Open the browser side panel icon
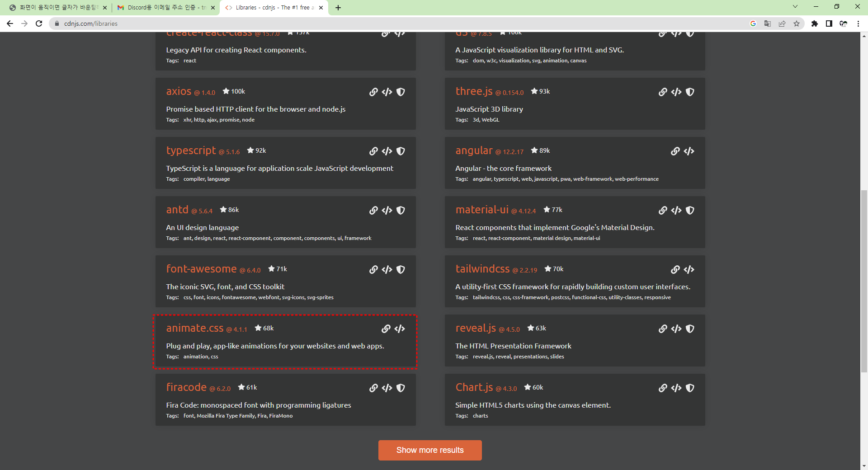The image size is (868, 470). pos(829,23)
